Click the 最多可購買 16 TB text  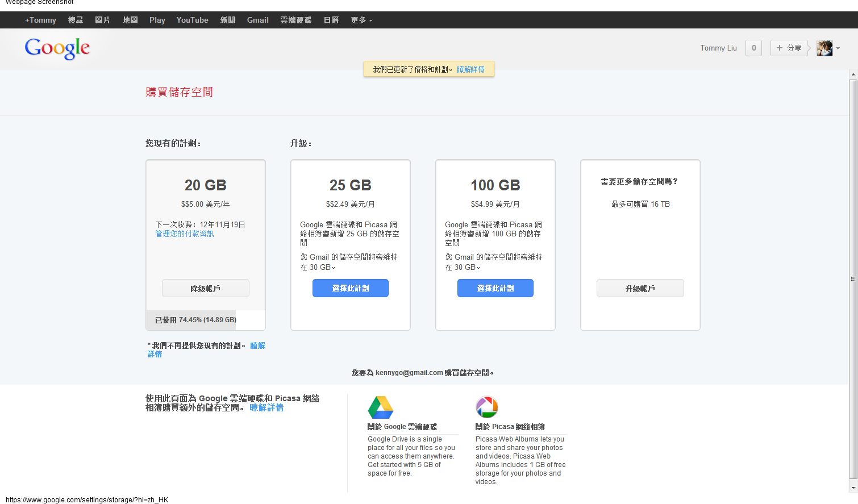point(640,204)
